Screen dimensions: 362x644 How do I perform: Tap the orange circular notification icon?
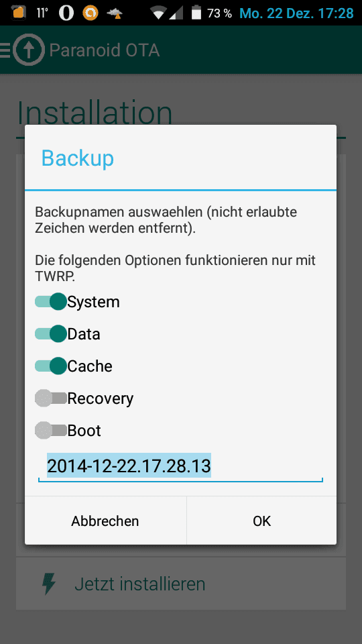pyautogui.click(x=90, y=13)
